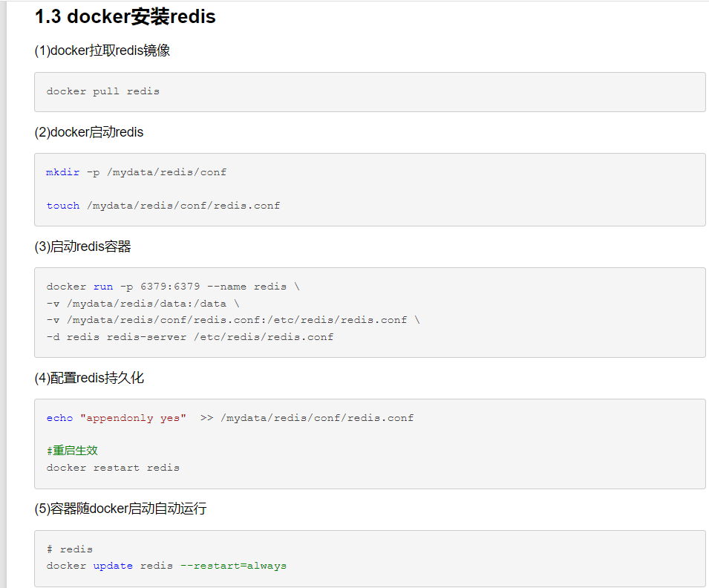Click the -d redis redis-server line
This screenshot has width=709, height=588.
[x=190, y=337]
